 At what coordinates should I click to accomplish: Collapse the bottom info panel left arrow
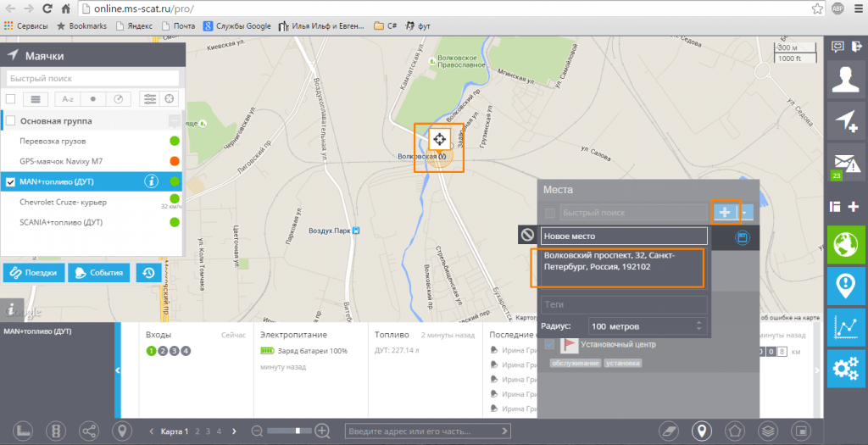click(117, 370)
